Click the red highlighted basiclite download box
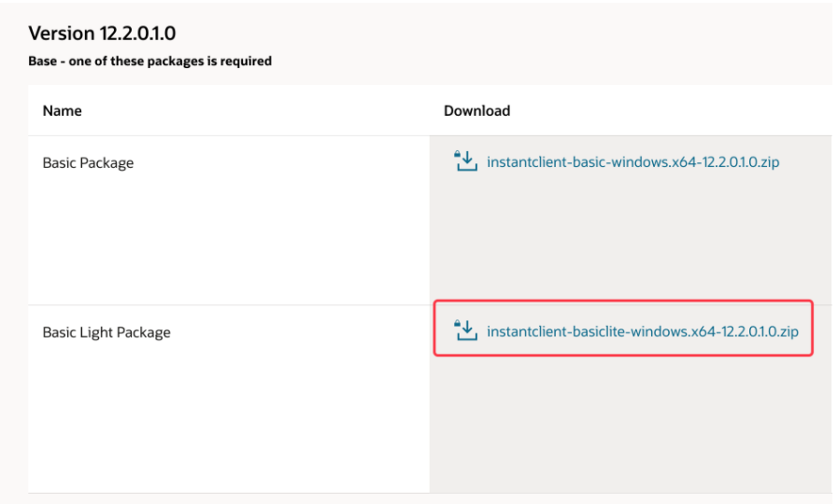The width and height of the screenshot is (838, 504). (623, 328)
